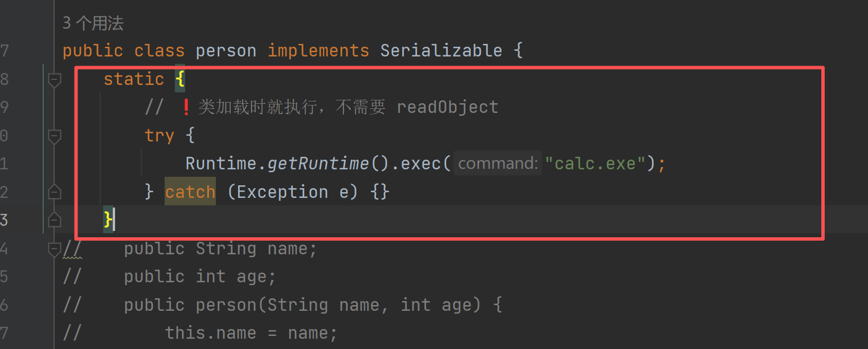868x349 pixels.
Task: Collapse the static block fold marker
Action: pos(55,79)
